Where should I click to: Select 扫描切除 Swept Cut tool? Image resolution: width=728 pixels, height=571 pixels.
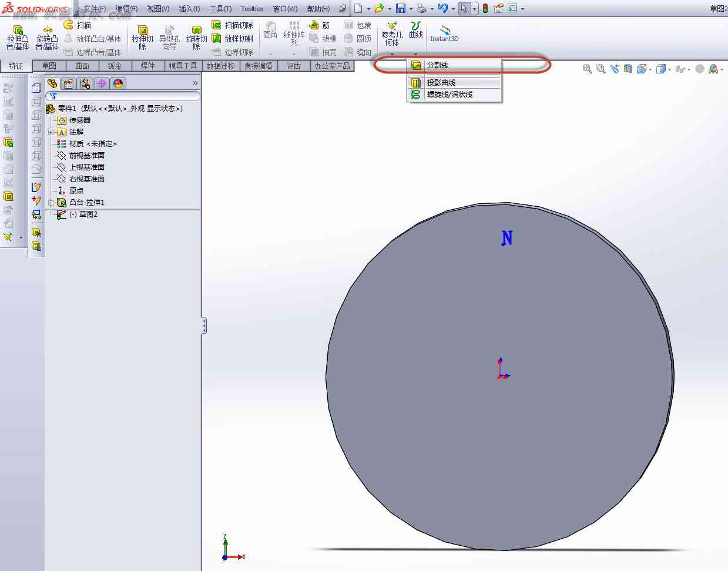point(232,25)
